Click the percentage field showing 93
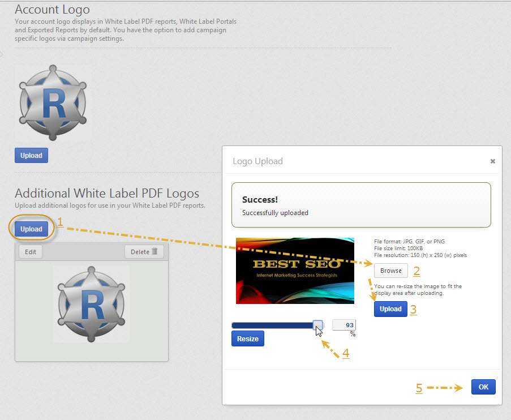Viewport: 511px width, 420px height. coord(344,325)
